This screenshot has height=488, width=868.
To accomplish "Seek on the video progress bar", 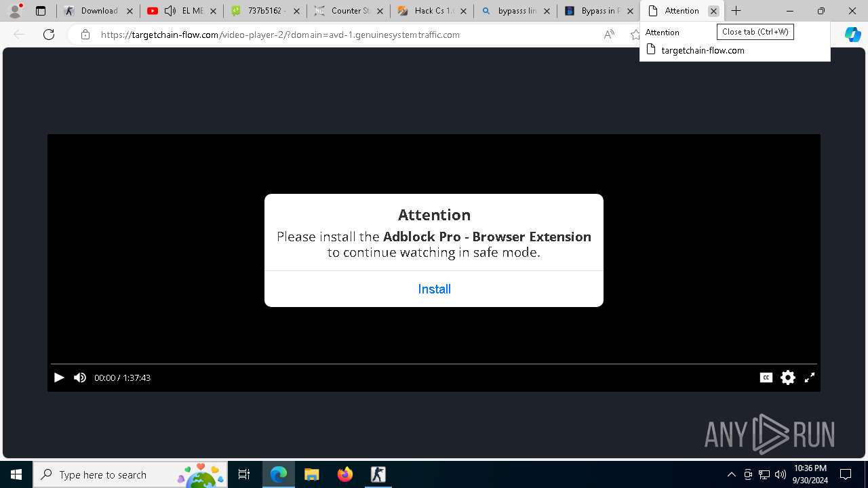I will 434,364.
